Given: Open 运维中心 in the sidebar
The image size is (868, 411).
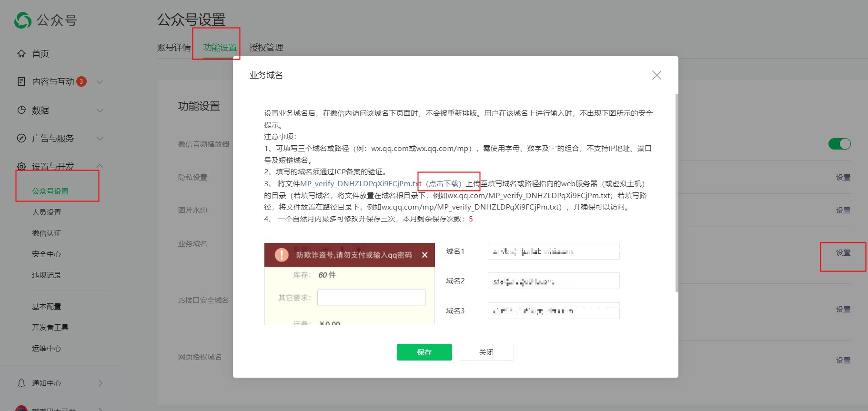Looking at the screenshot, I should (x=47, y=348).
